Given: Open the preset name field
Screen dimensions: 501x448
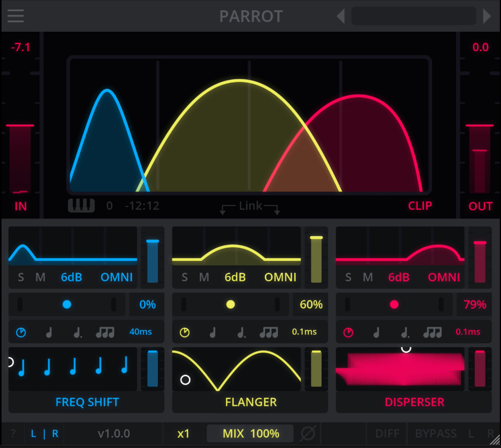Looking at the screenshot, I should tap(413, 16).
